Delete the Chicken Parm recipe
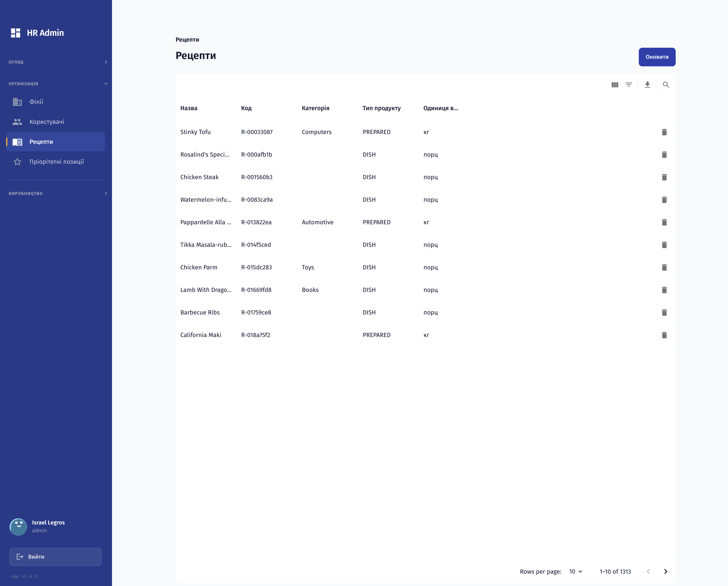Image resolution: width=728 pixels, height=586 pixels. click(x=664, y=267)
